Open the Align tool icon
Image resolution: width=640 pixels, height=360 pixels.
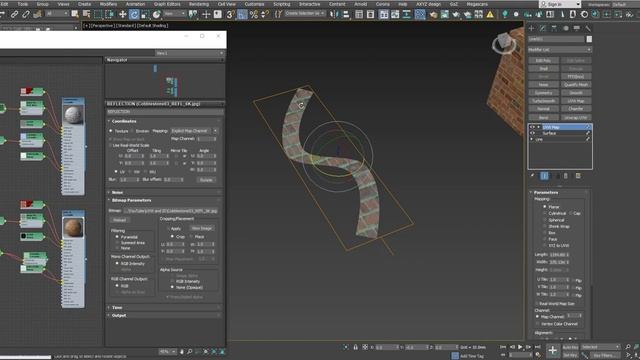[x=346, y=15]
